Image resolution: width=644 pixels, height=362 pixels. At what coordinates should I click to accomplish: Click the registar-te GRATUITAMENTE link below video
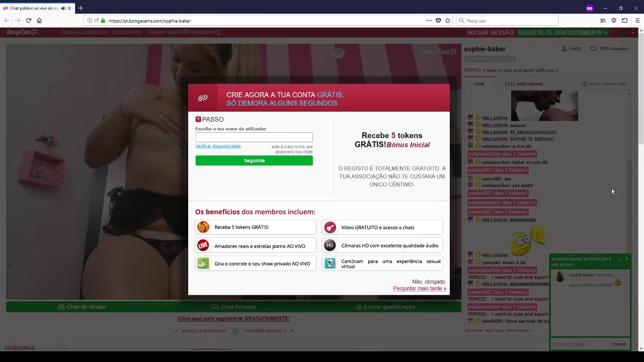pyautogui.click(x=233, y=318)
